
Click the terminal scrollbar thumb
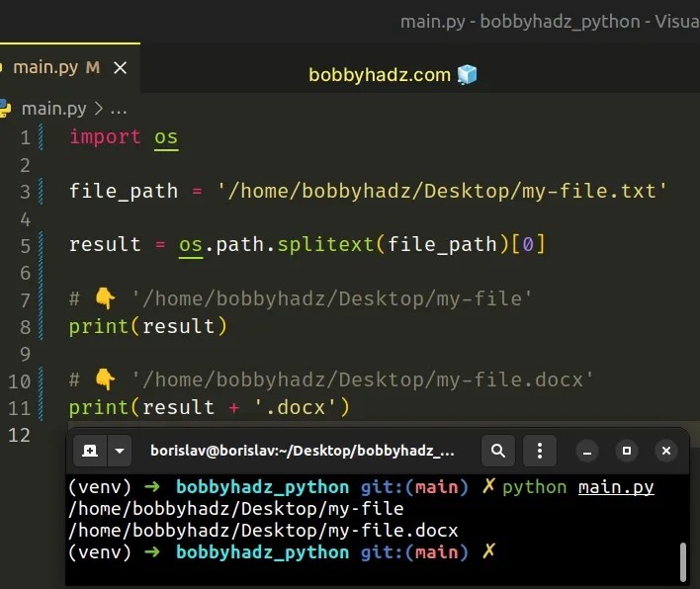[682, 562]
